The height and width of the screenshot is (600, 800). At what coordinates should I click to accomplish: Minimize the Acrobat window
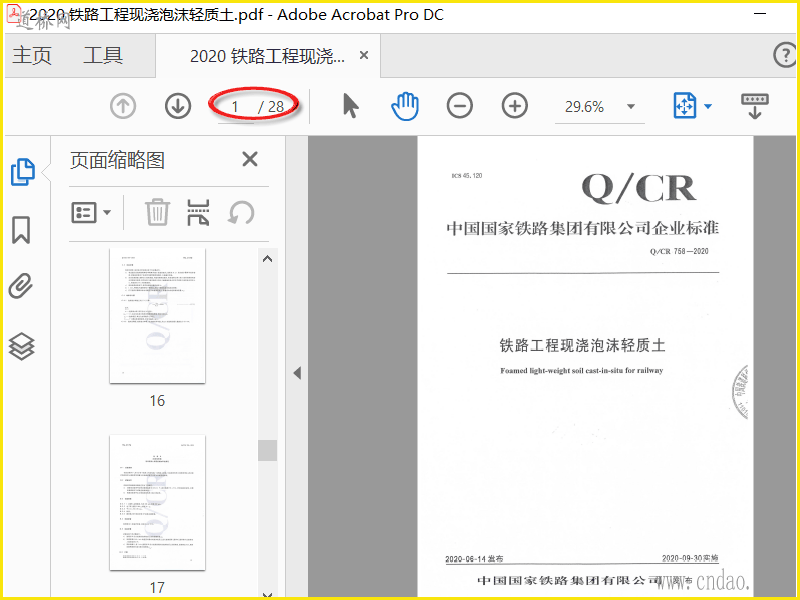760,13
